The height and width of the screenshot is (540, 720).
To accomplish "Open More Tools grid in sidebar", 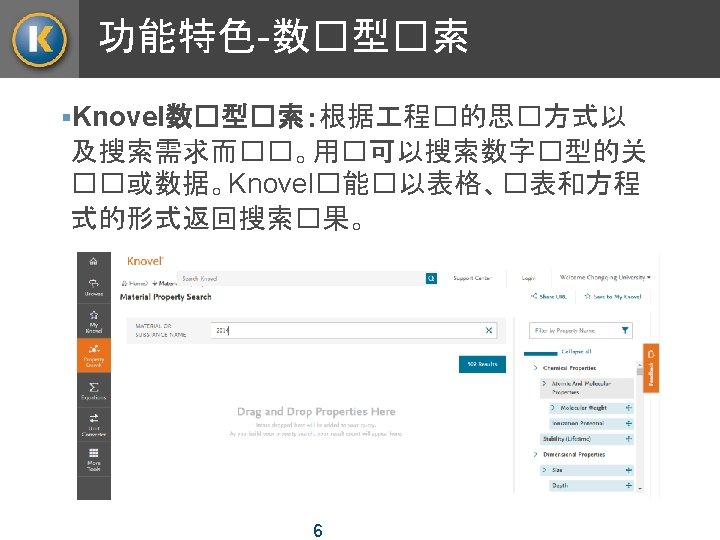I will [x=94, y=460].
